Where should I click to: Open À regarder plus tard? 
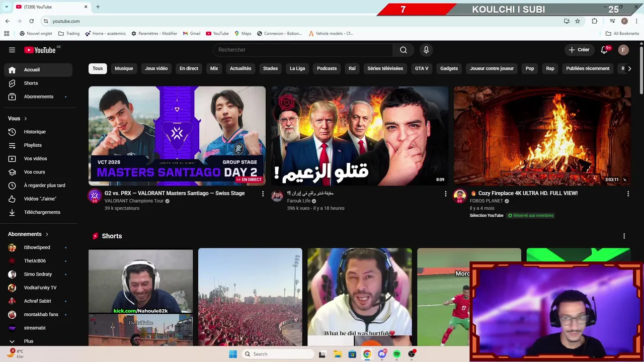tap(38, 186)
